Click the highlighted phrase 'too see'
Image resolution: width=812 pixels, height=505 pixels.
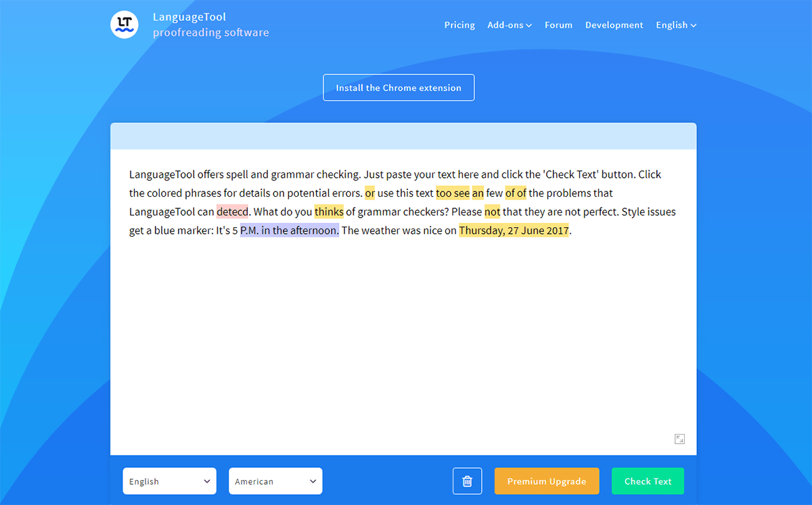pyautogui.click(x=453, y=193)
